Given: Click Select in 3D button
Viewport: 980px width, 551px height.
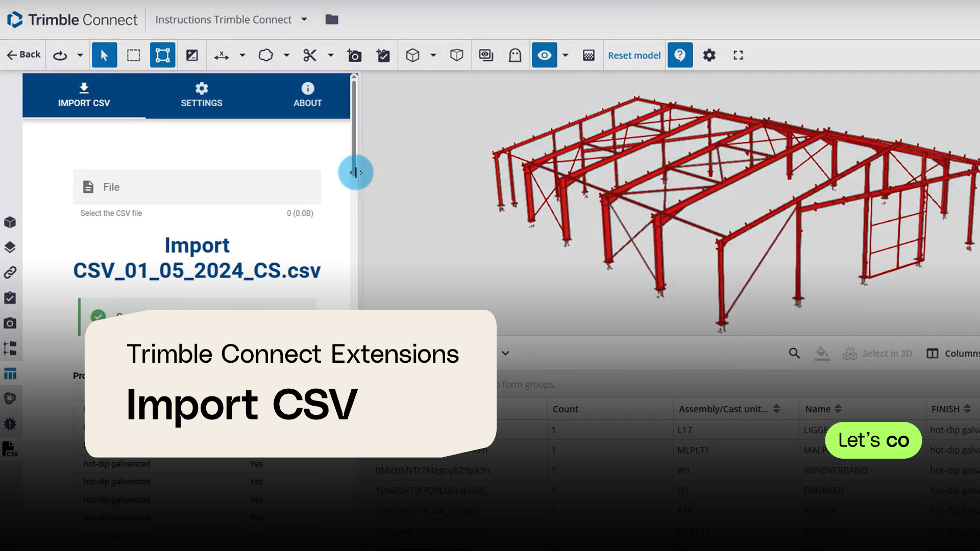Looking at the screenshot, I should (878, 353).
